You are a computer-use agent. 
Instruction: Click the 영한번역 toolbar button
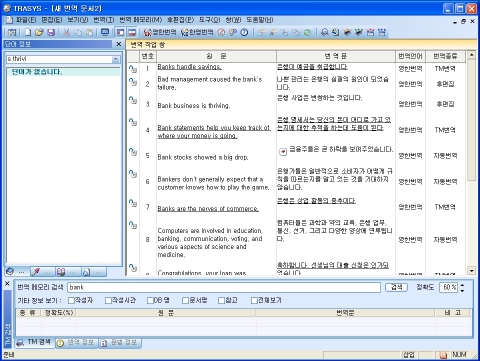(160, 32)
